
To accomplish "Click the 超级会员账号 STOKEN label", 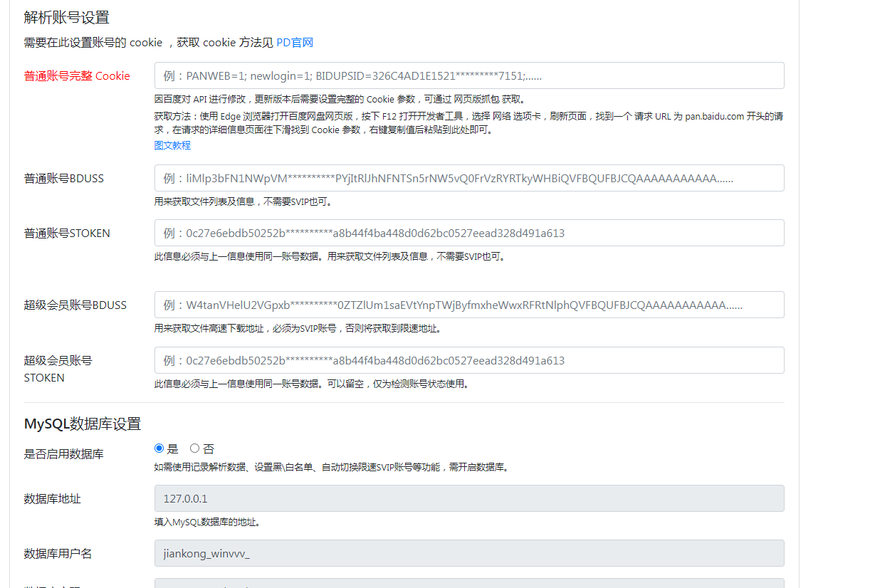I will point(53,369).
